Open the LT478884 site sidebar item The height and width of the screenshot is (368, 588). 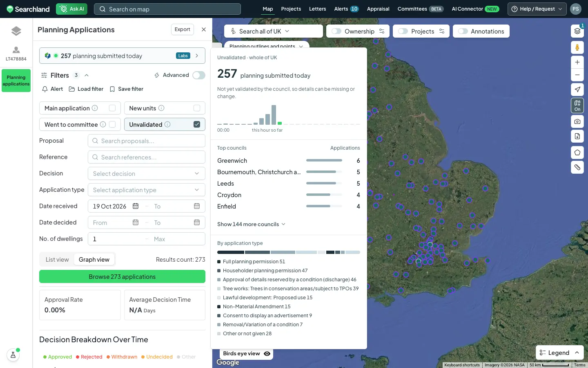tap(16, 54)
